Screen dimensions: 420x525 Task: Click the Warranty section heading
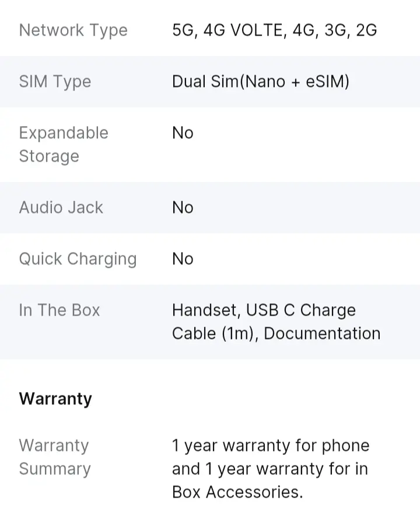tap(55, 399)
